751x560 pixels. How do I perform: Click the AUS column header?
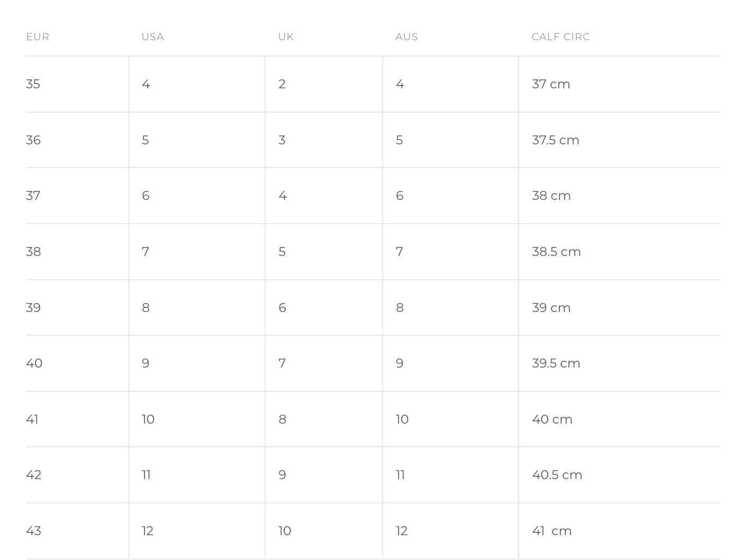pyautogui.click(x=406, y=37)
